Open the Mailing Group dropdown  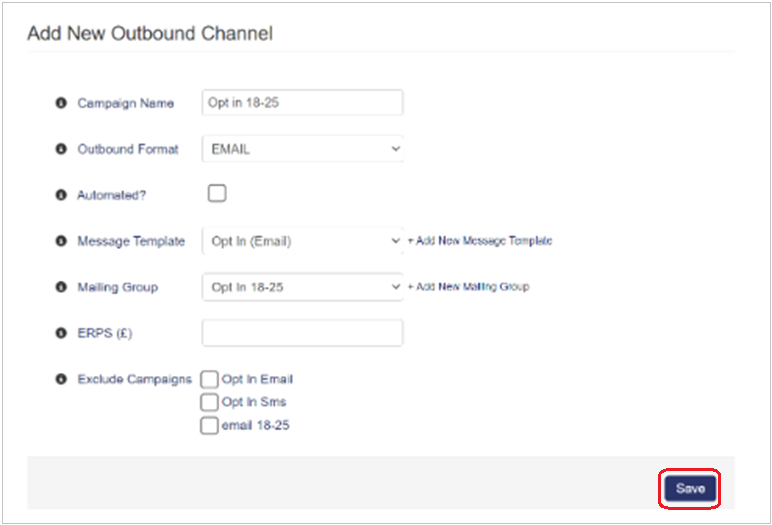click(303, 287)
